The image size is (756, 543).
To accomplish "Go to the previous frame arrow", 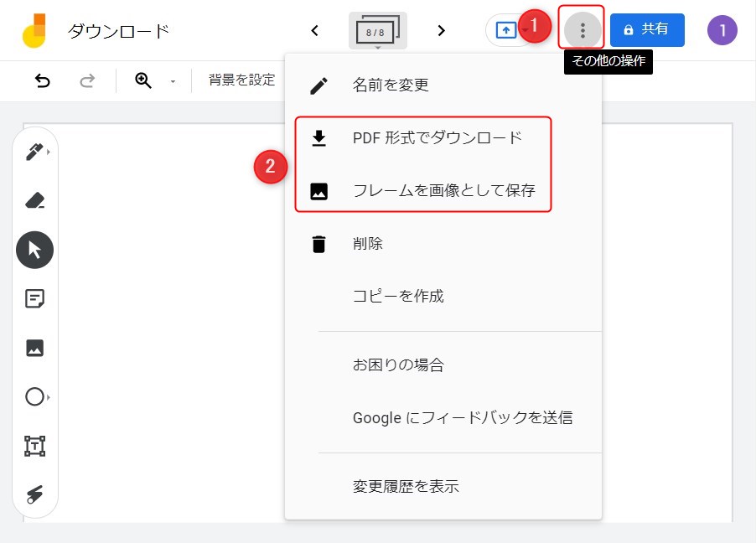I will 315,31.
